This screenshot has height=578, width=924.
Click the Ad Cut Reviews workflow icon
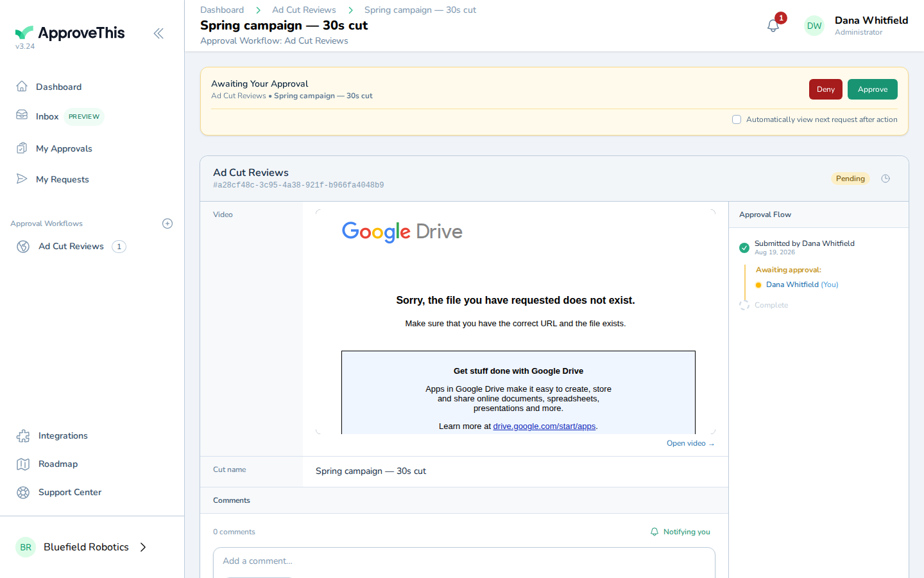[x=23, y=247]
